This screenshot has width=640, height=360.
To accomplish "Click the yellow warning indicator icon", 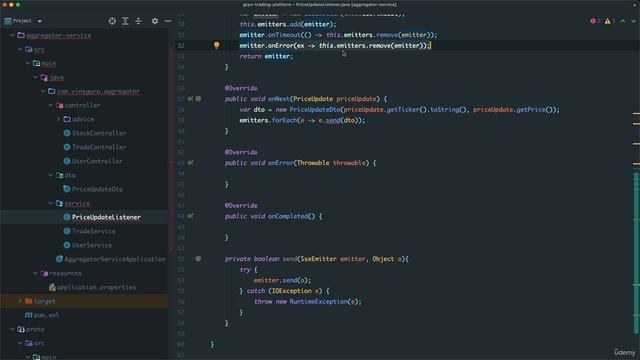I will [x=608, y=21].
